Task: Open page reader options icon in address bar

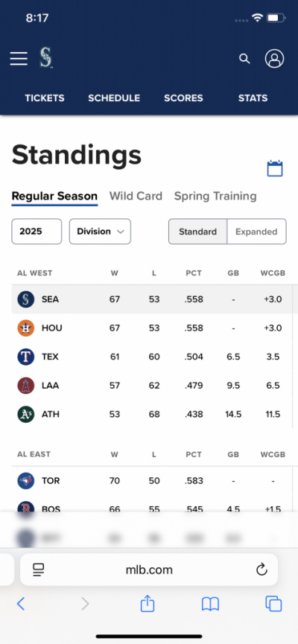Action: coord(39,570)
